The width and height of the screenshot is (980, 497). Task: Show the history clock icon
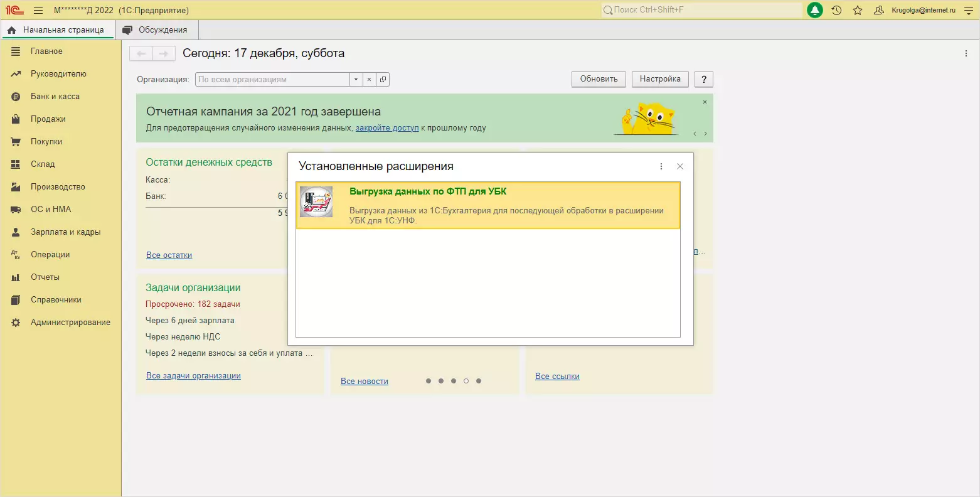(x=836, y=10)
